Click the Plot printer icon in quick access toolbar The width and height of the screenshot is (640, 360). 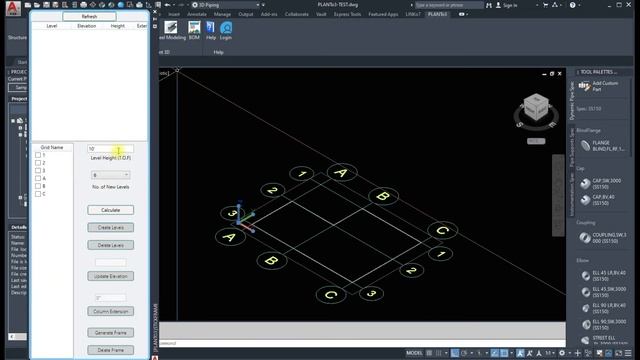[83, 5]
